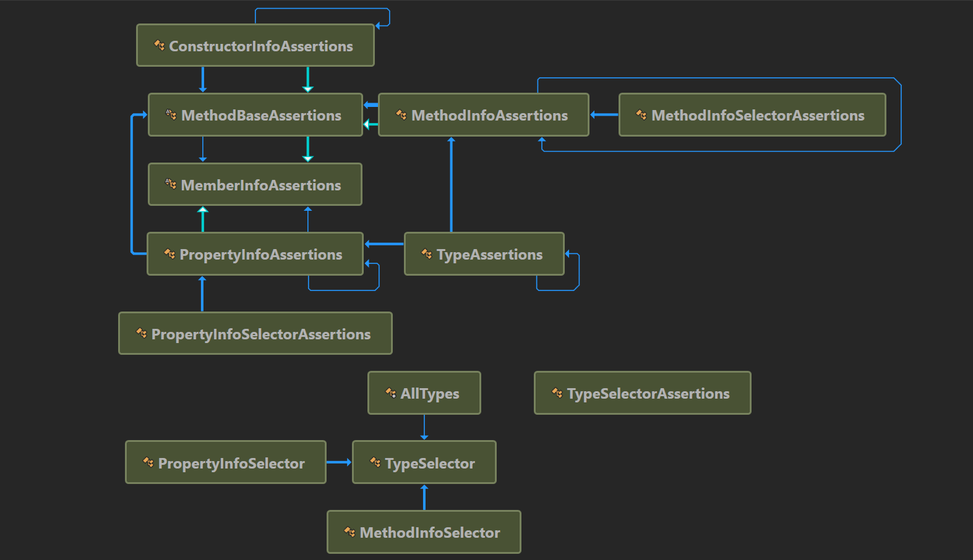Select the TypeSelector node label
Image resolution: width=973 pixels, height=560 pixels.
tap(430, 464)
